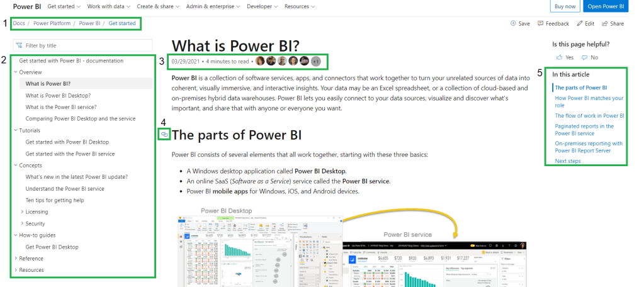Click the thumbs-up Yes icon
644x287 pixels.
[559, 57]
